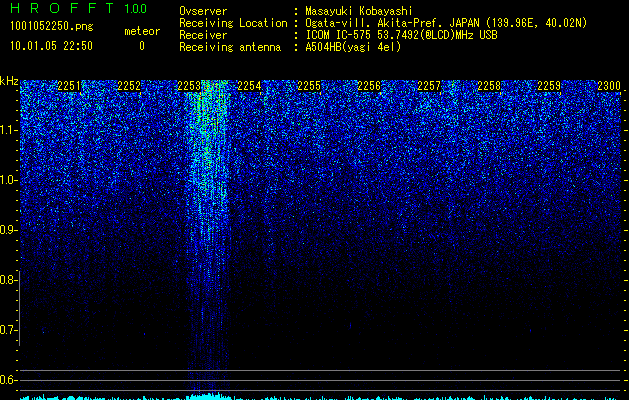Viewport: 629px width, 400px height.
Task: Click the 1.0 kHz axis label
Action: coord(8,180)
